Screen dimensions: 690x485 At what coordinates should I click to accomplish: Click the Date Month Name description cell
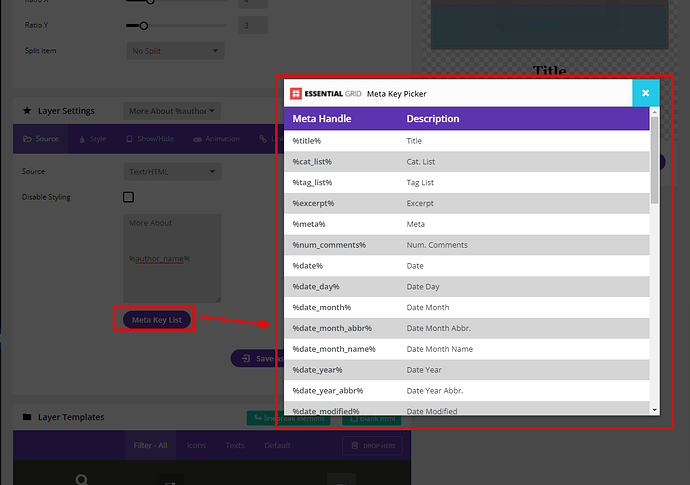click(x=440, y=349)
